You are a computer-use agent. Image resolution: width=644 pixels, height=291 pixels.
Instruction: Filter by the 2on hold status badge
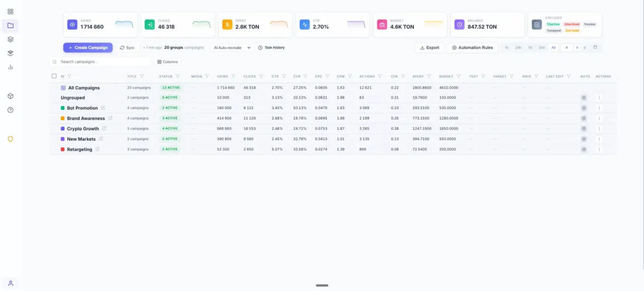(572, 31)
